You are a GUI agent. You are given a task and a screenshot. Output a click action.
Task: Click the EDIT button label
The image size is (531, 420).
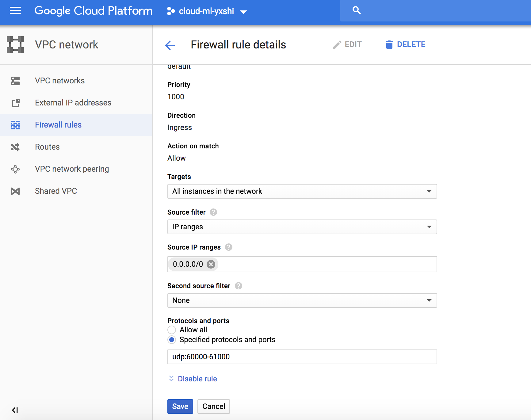353,45
